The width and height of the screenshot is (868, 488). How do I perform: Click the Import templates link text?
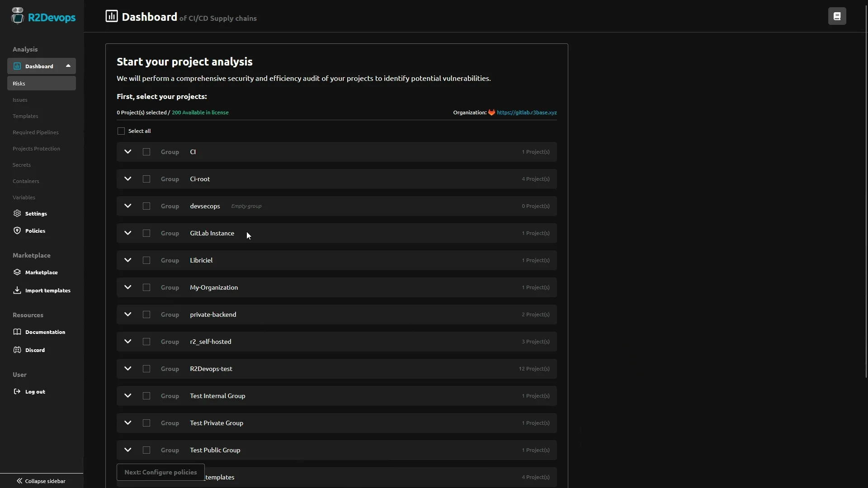point(48,291)
